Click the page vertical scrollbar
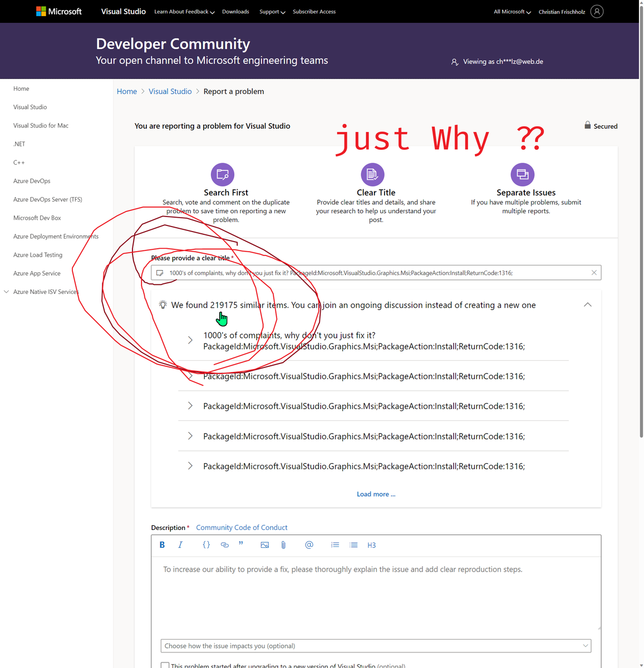Screen dimensions: 644x668 pyautogui.click(x=641, y=223)
